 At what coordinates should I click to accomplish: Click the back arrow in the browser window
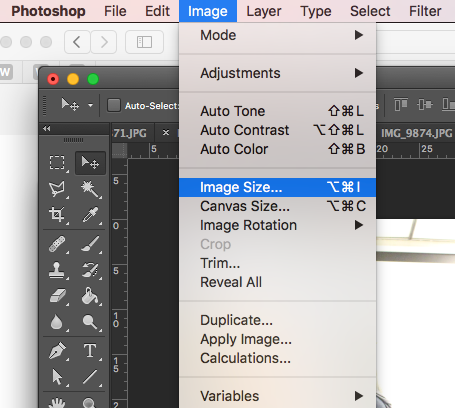click(77, 42)
